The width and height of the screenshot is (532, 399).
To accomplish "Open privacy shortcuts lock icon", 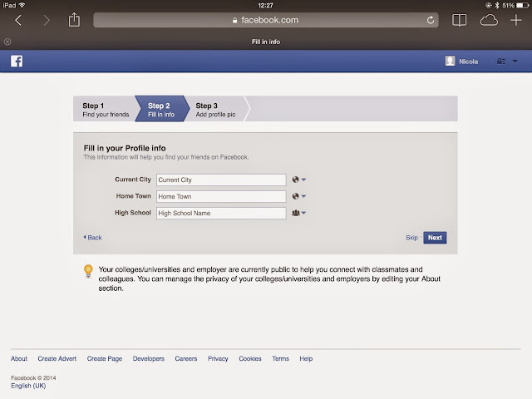I will point(501,62).
